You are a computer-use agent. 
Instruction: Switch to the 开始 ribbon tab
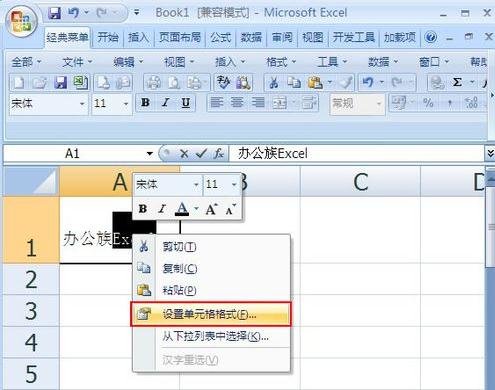(x=108, y=37)
